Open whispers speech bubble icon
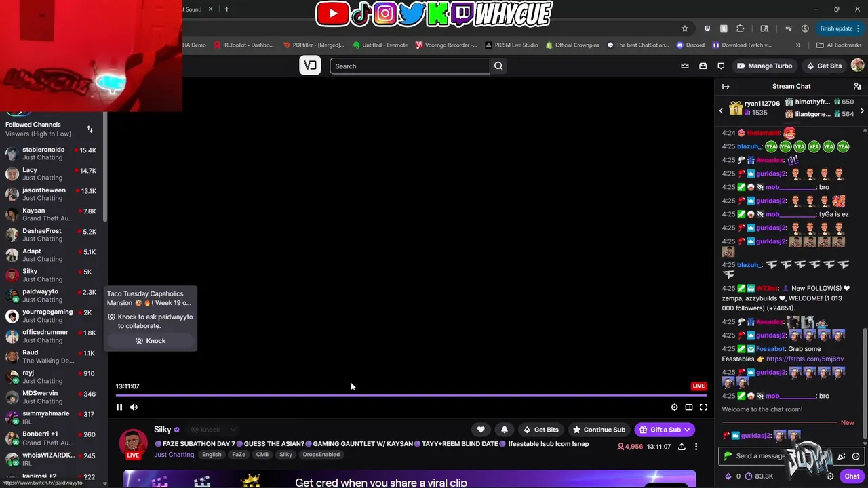 click(721, 66)
